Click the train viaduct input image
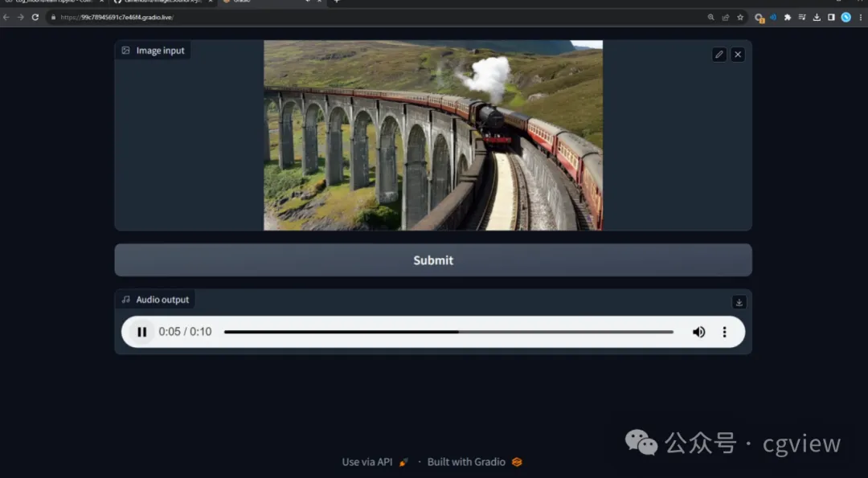 point(433,135)
